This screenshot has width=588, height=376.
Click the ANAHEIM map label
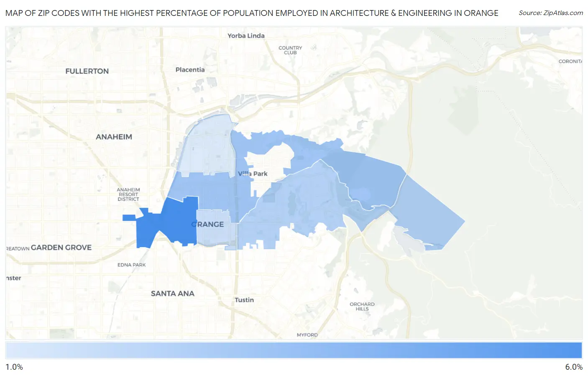tap(114, 137)
